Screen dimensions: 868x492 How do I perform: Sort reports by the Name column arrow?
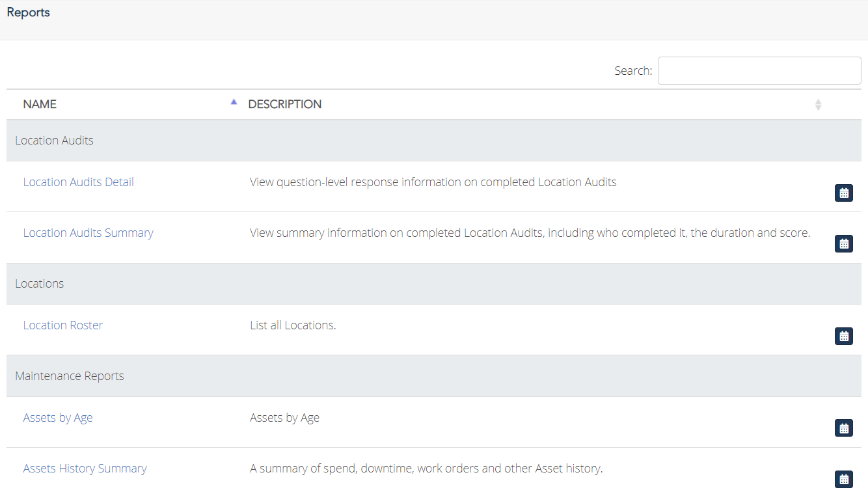click(x=234, y=102)
